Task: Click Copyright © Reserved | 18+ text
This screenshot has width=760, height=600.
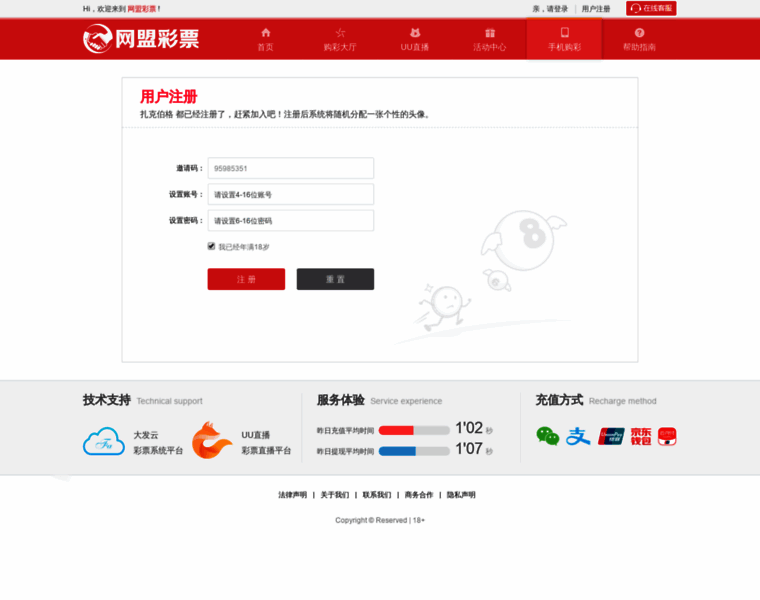Action: tap(380, 520)
